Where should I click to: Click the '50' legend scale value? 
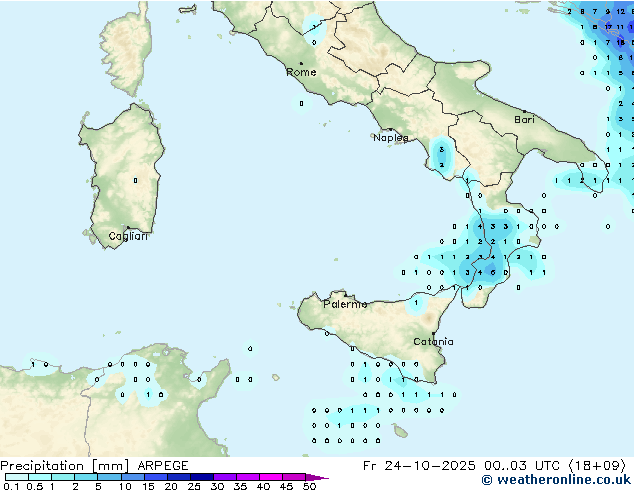pyautogui.click(x=310, y=486)
